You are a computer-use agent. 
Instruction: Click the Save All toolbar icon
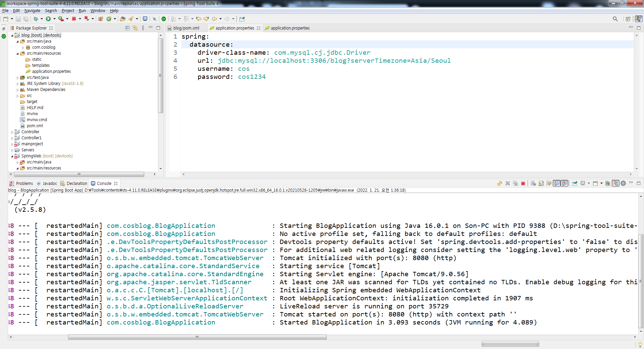pos(26,19)
